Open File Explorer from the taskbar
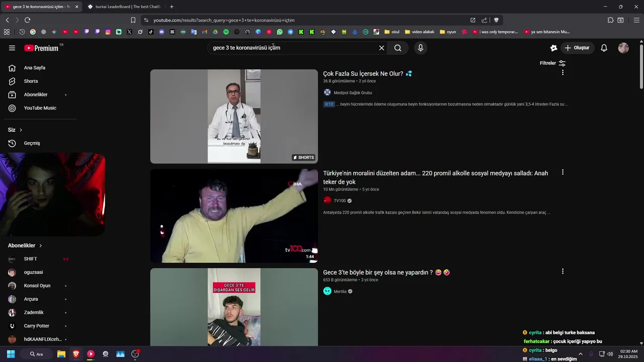The image size is (644, 362). point(61,354)
